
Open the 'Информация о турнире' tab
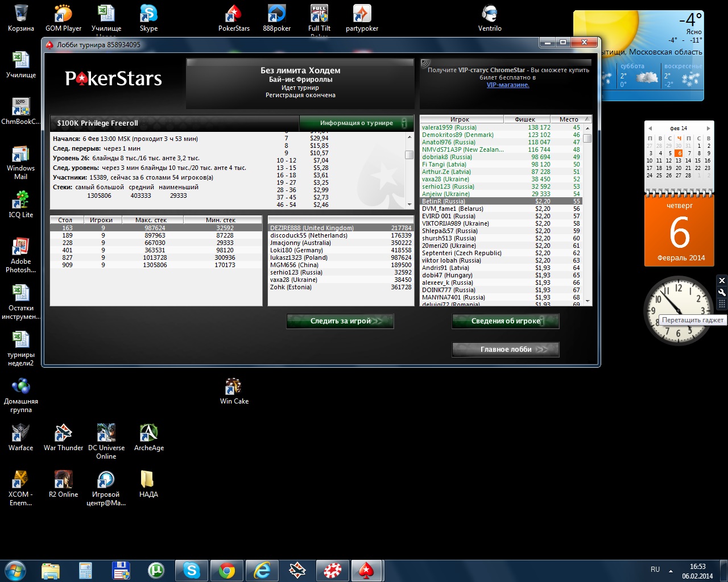click(356, 123)
